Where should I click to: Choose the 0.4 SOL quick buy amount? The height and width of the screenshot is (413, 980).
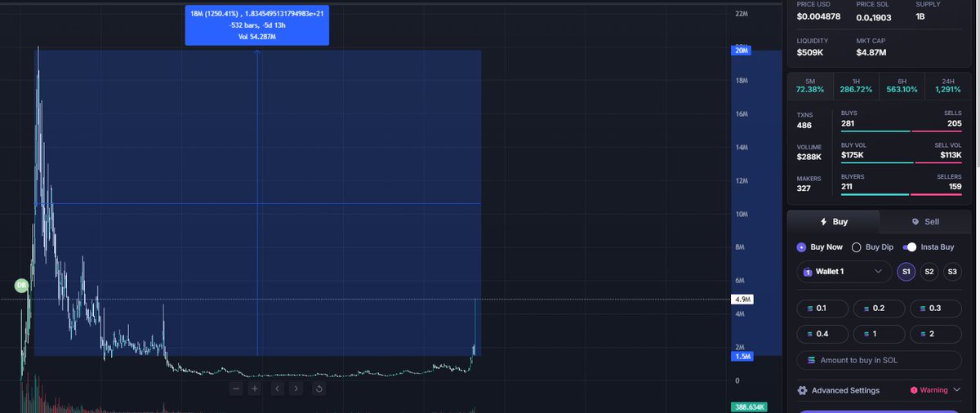[x=822, y=334]
